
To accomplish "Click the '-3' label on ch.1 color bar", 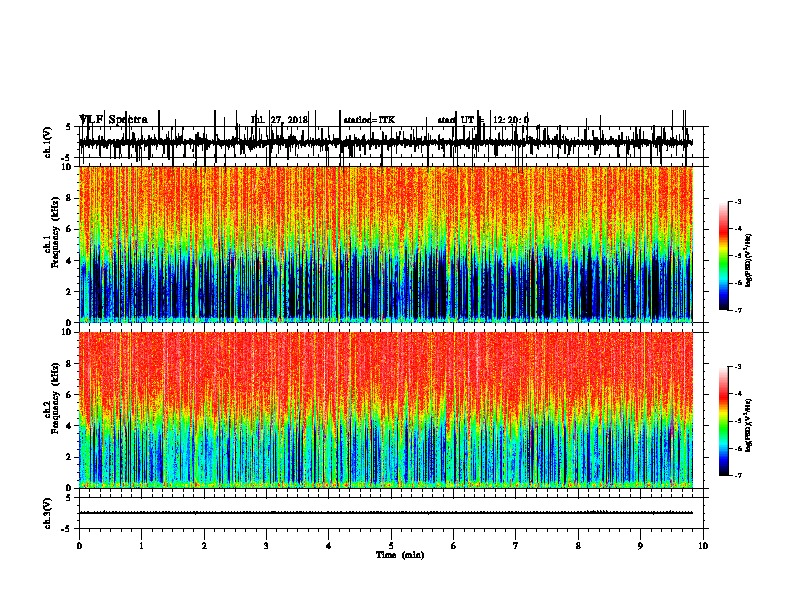I will [x=737, y=201].
